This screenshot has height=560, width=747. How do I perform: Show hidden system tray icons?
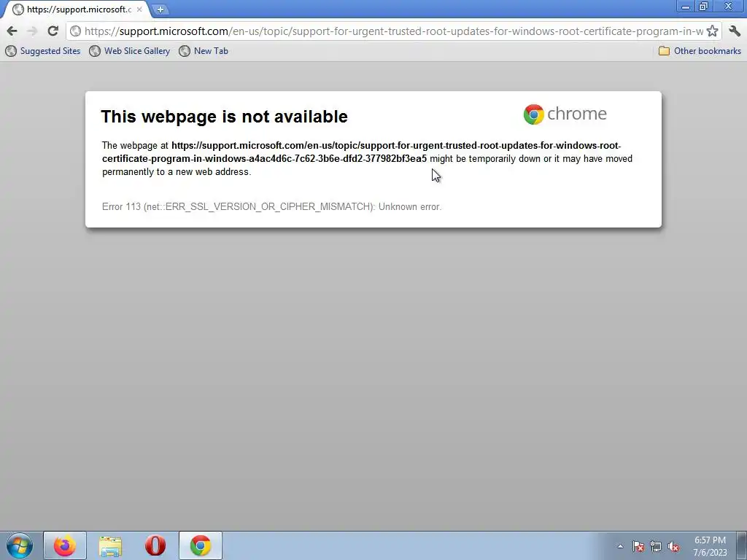point(620,546)
